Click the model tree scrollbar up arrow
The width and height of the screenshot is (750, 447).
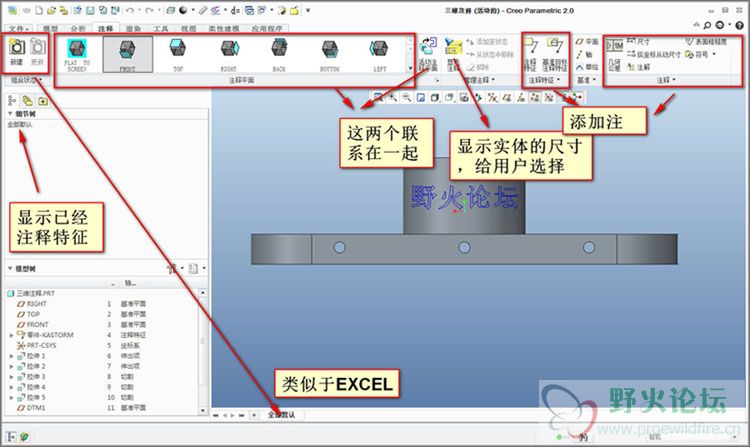coord(203,292)
